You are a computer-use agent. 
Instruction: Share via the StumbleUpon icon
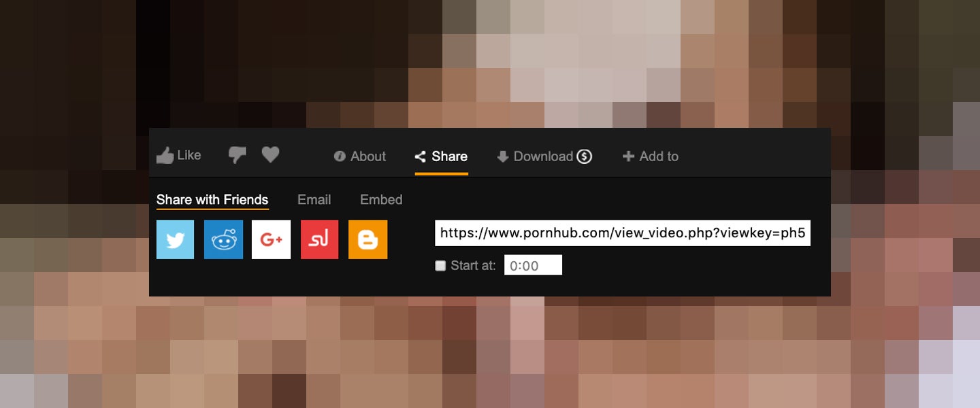tap(320, 239)
